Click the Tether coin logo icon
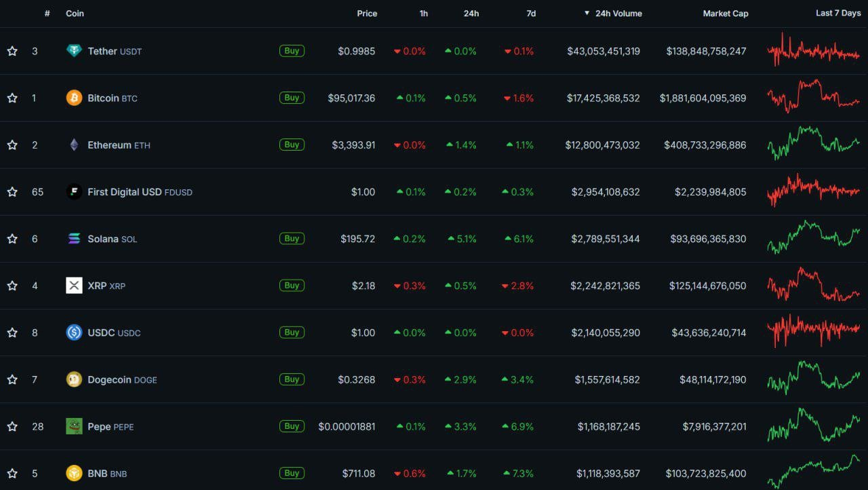The image size is (868, 490). [74, 51]
